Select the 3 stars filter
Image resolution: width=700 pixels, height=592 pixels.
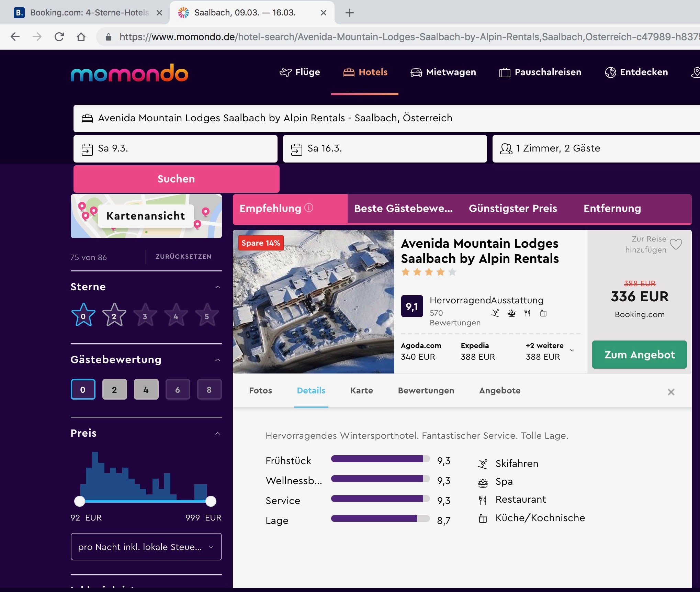click(x=145, y=315)
